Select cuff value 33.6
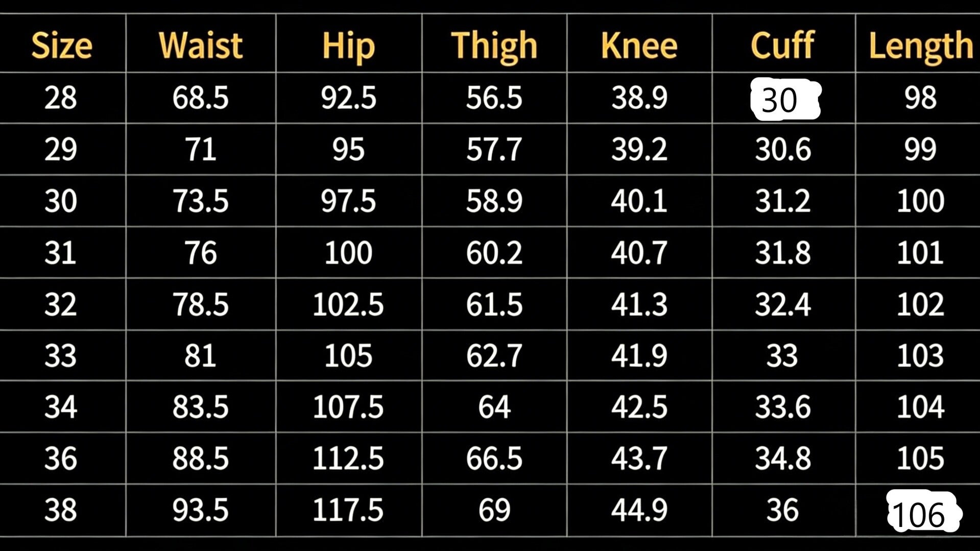Image resolution: width=980 pixels, height=551 pixels. coord(782,407)
